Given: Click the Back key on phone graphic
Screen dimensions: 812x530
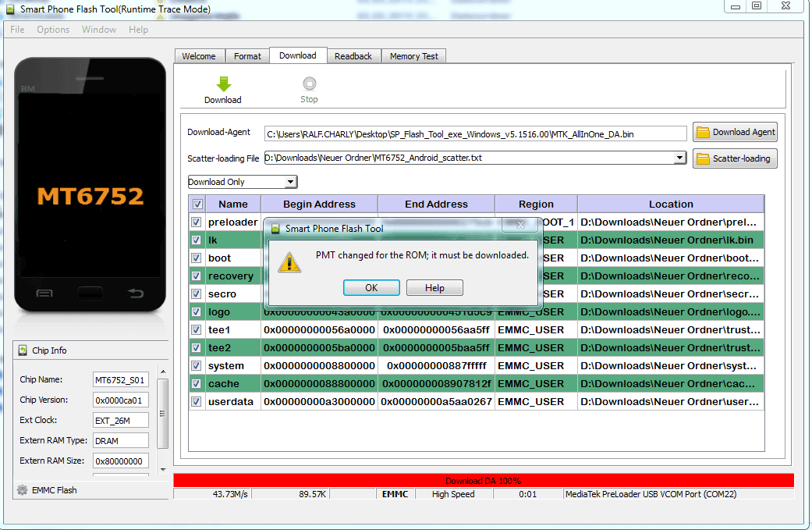Looking at the screenshot, I should (x=136, y=293).
